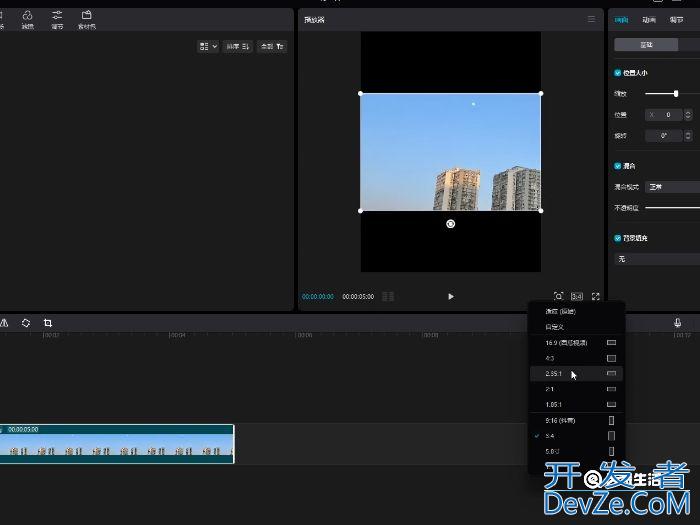Image resolution: width=700 pixels, height=525 pixels.
Task: Click the grid icon beside the duration
Action: coord(388,296)
